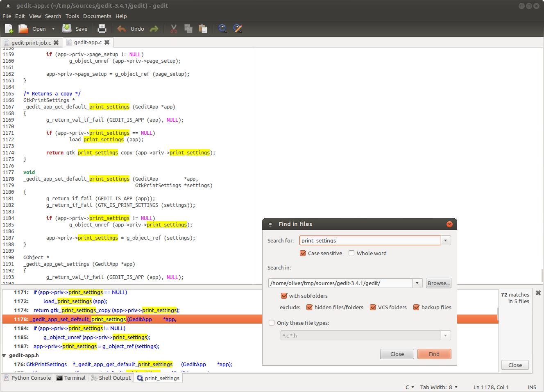Switch to the Shell Output tab
The image size is (544, 392).
111,378
